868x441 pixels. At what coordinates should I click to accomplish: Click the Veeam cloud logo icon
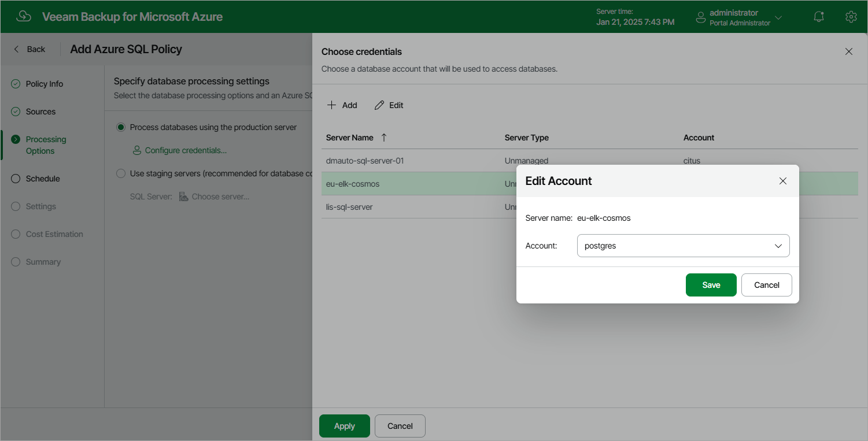24,17
